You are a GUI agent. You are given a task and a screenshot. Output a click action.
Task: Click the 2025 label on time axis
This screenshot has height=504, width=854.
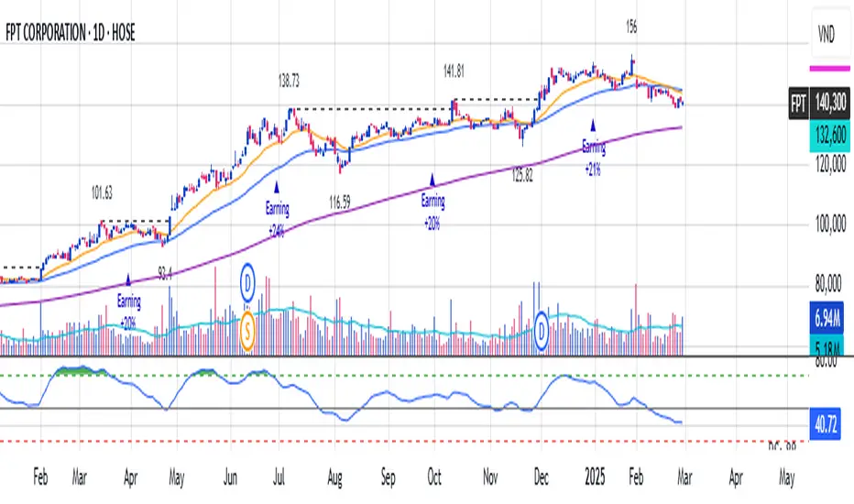(x=595, y=477)
